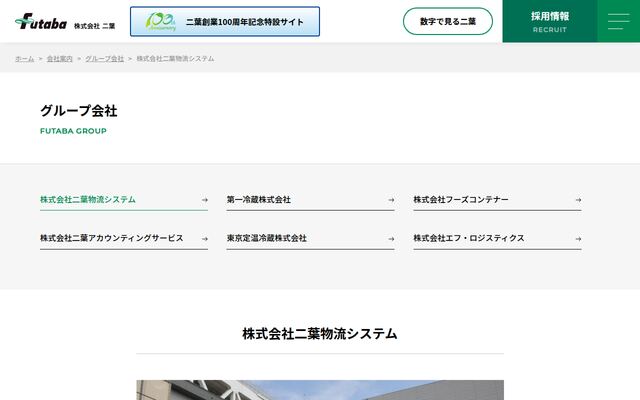Select 第一冷蔵株式会社 in group list
The height and width of the screenshot is (400, 640).
click(310, 200)
